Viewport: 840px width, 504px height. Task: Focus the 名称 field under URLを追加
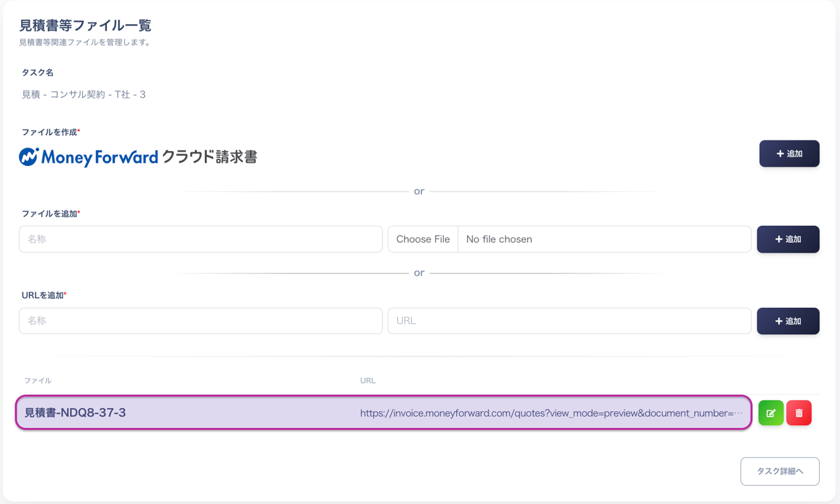pos(201,321)
